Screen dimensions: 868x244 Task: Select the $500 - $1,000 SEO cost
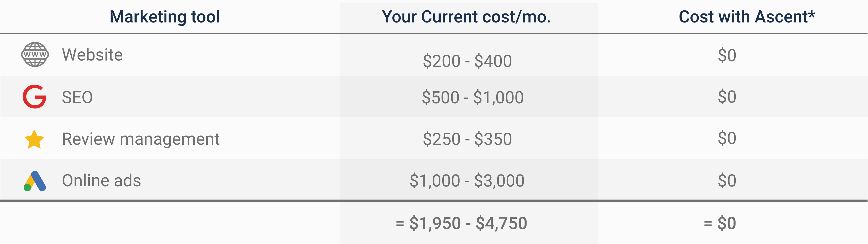(472, 98)
